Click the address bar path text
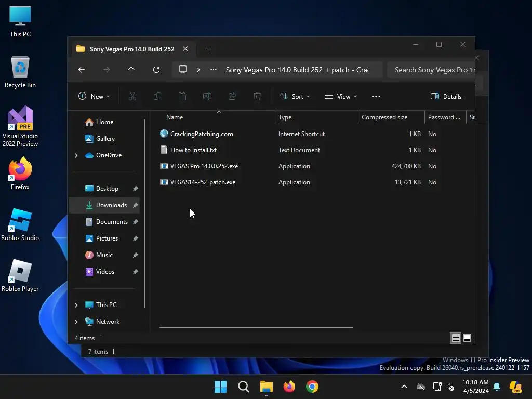The height and width of the screenshot is (399, 532). [x=297, y=70]
